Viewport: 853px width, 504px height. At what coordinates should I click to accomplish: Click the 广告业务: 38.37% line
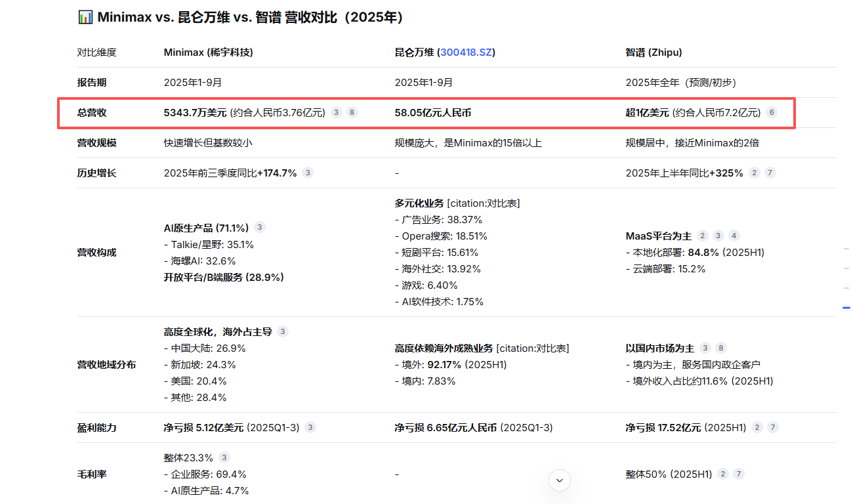[438, 219]
